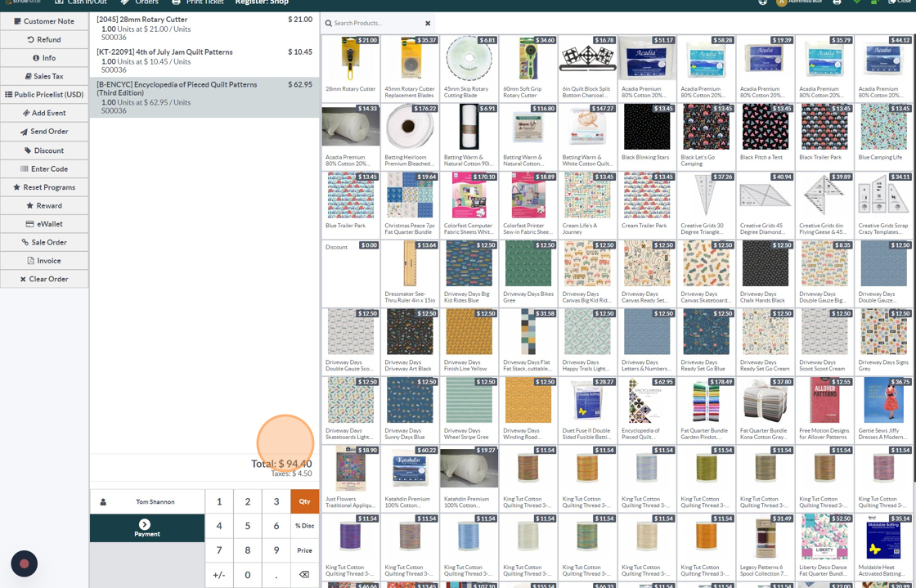Select the Sales Tax button
The image size is (916, 588).
44,76
